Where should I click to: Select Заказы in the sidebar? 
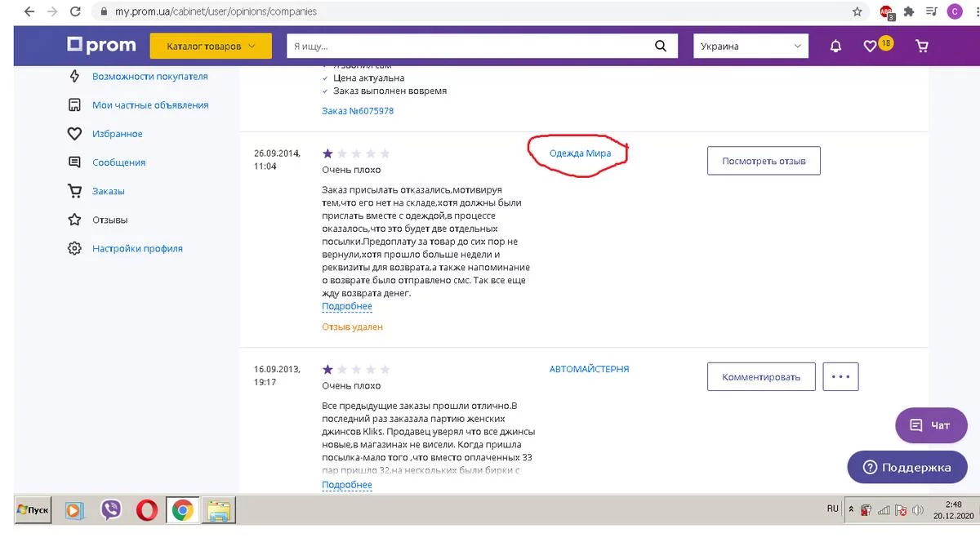[108, 191]
